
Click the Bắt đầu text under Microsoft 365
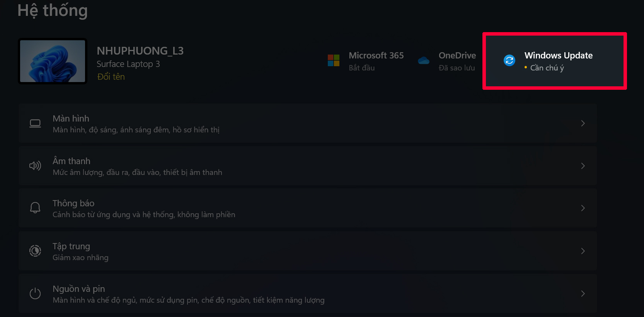point(361,68)
